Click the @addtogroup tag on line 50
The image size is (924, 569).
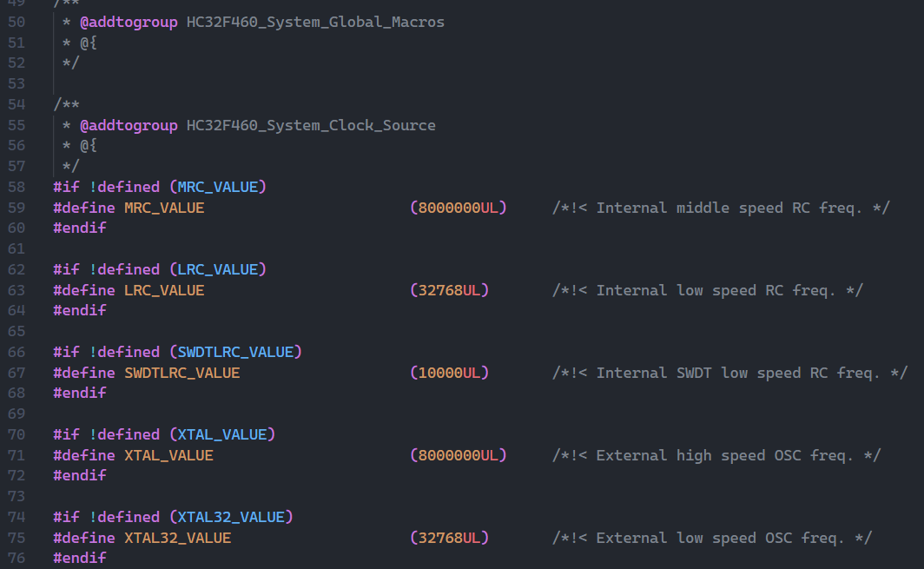click(129, 22)
